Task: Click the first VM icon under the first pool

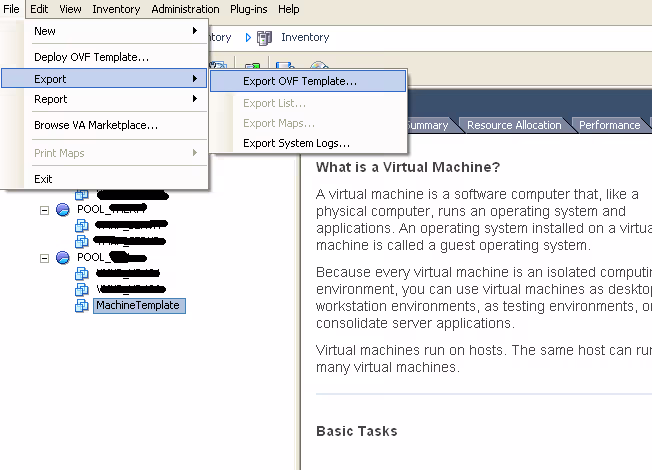Action: click(x=82, y=225)
